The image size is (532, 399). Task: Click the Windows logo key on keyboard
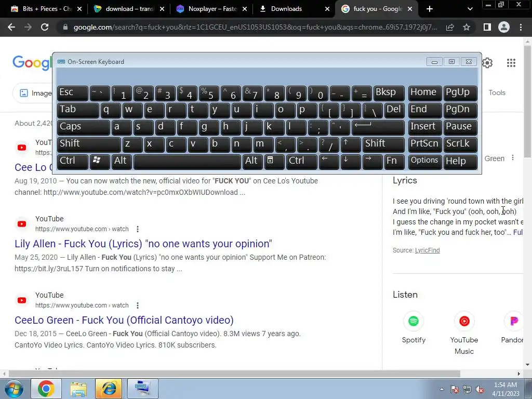[x=100, y=161]
